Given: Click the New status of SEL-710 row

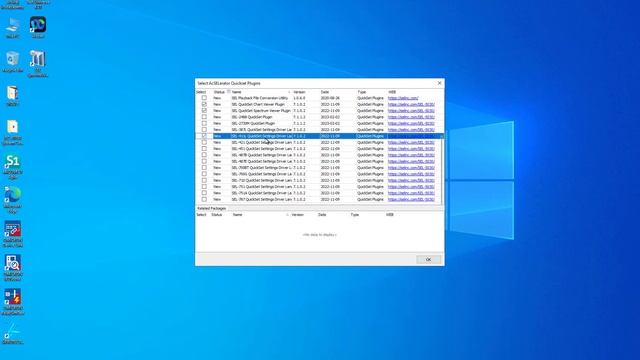Looking at the screenshot, I should (x=217, y=180).
